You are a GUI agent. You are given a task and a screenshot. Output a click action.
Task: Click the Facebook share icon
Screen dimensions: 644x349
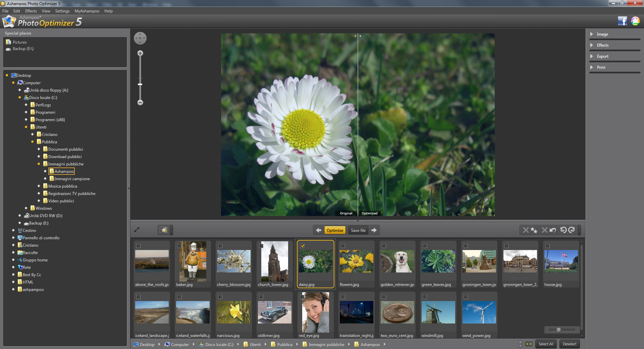[622, 21]
